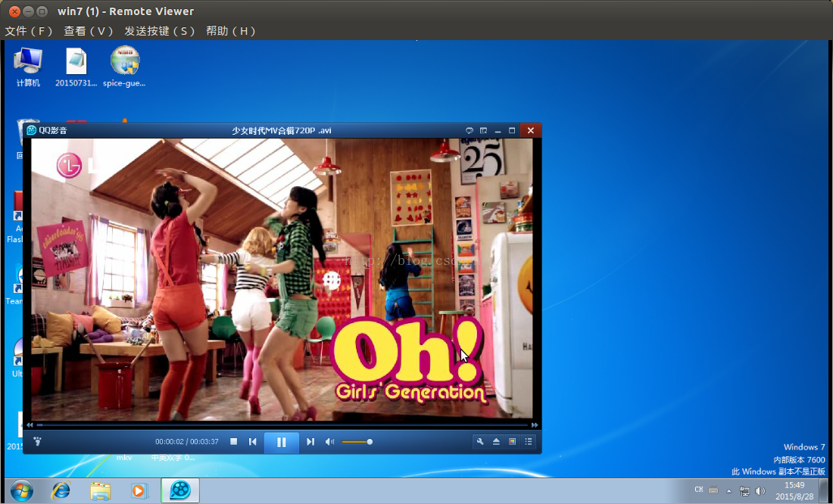This screenshot has height=504, width=833.
Task: Open Windows Explorer folder on taskbar
Action: pos(100,490)
